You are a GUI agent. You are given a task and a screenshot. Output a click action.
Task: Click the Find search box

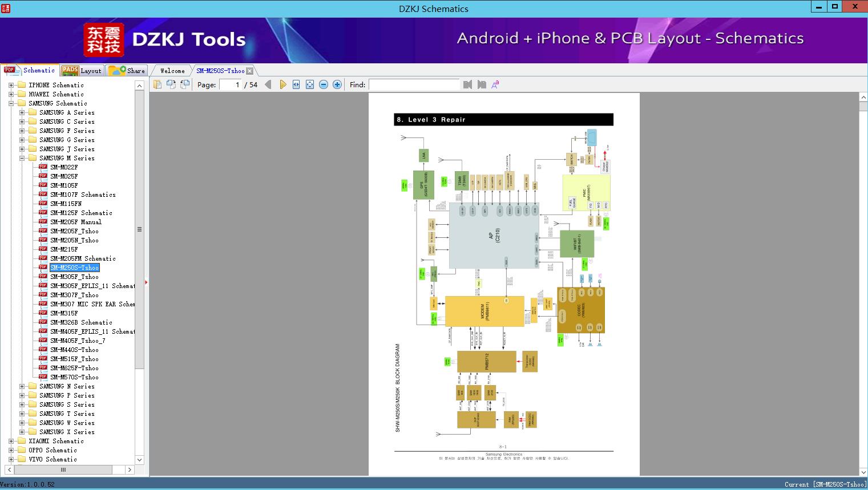pos(414,84)
